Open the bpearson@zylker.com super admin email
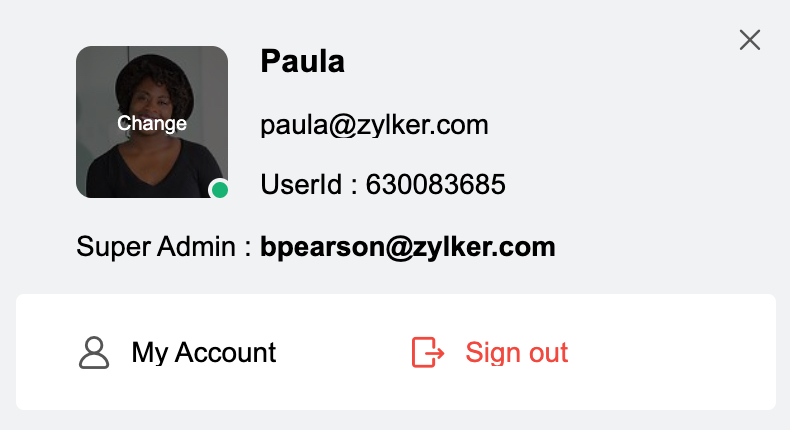 pos(408,247)
